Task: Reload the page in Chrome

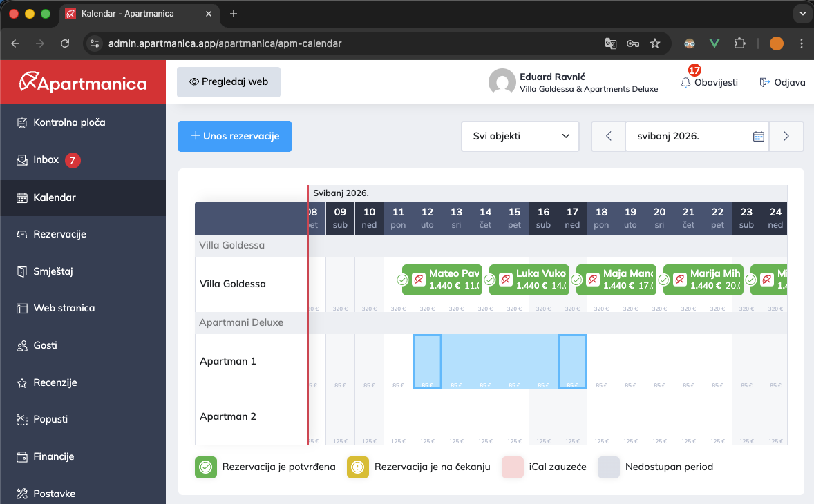Action: tap(65, 43)
